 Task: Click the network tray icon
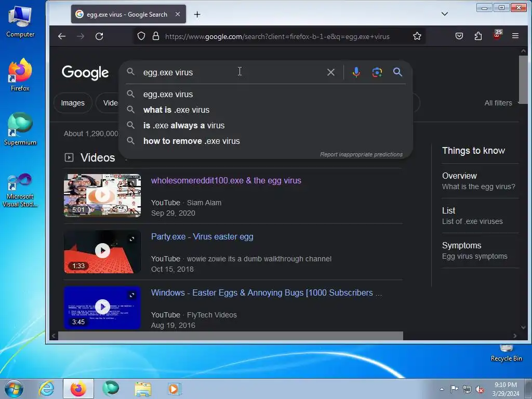(x=467, y=390)
